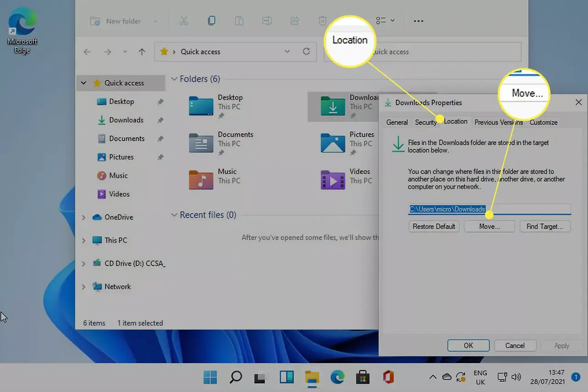Show hidden system tray icons
The image size is (588, 392).
433,377
